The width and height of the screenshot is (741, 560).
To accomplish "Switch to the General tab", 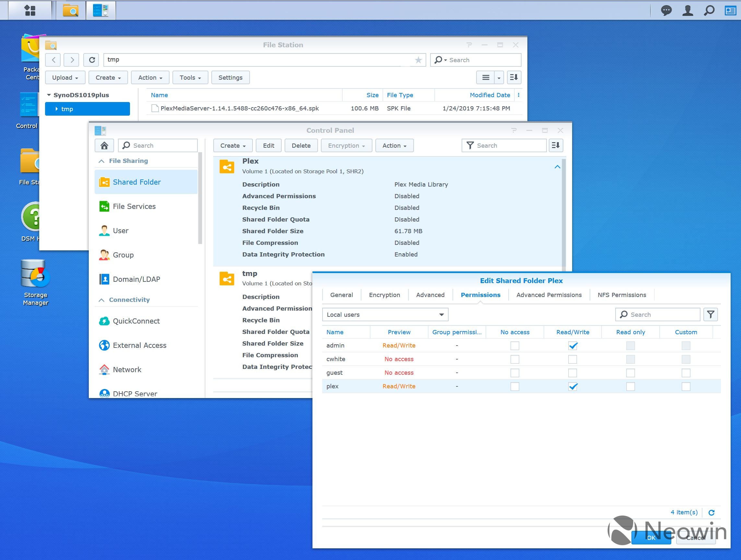I will (x=341, y=295).
